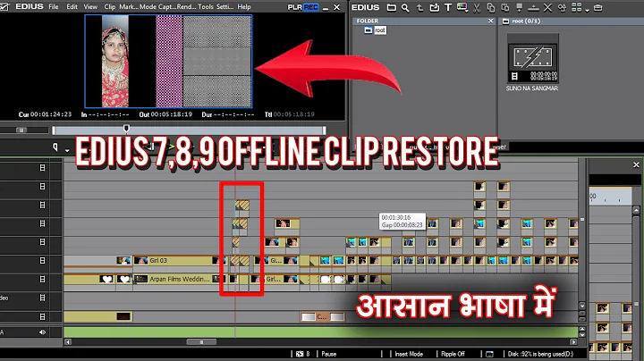Open the File menu
Image resolution: width=644 pixels, height=361 pixels.
[54, 7]
